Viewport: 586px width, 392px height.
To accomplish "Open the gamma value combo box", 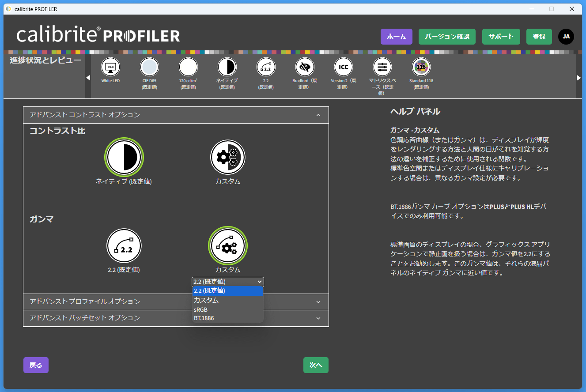I will (228, 282).
